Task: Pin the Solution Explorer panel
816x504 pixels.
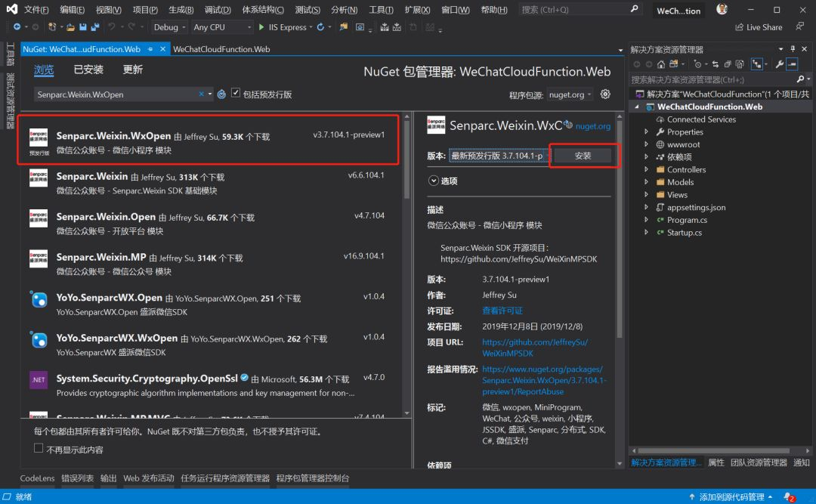Action: (793, 49)
